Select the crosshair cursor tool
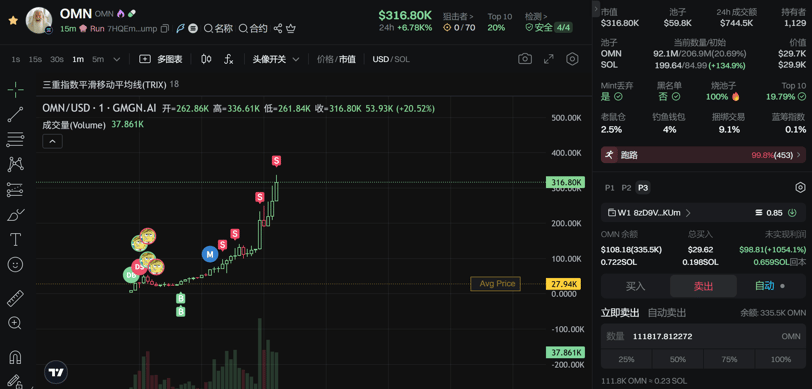The width and height of the screenshot is (812, 389). click(x=16, y=90)
